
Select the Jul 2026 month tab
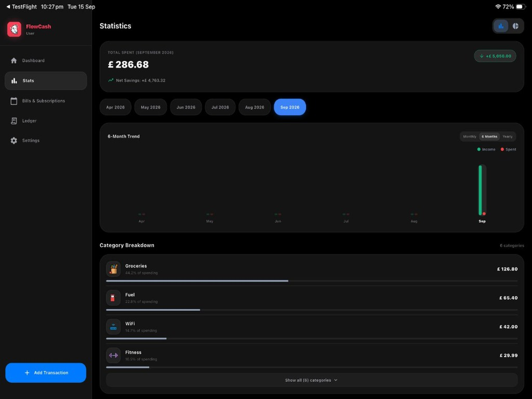click(x=220, y=107)
